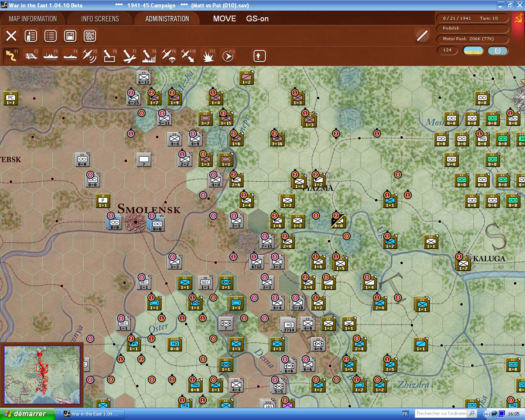The width and height of the screenshot is (525, 420).
Task: Select the F1 move mode icon
Action: 11,56
